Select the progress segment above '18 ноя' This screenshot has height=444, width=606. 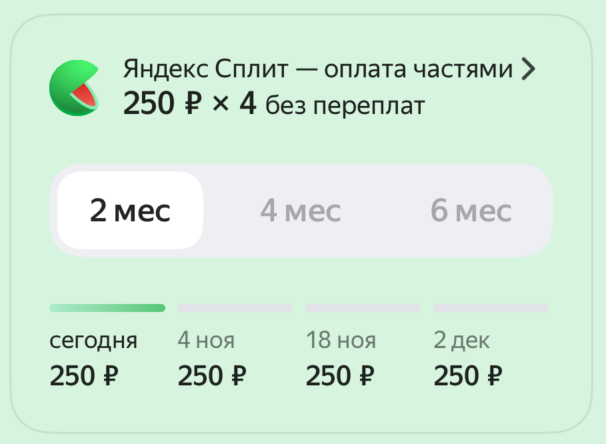(x=364, y=308)
